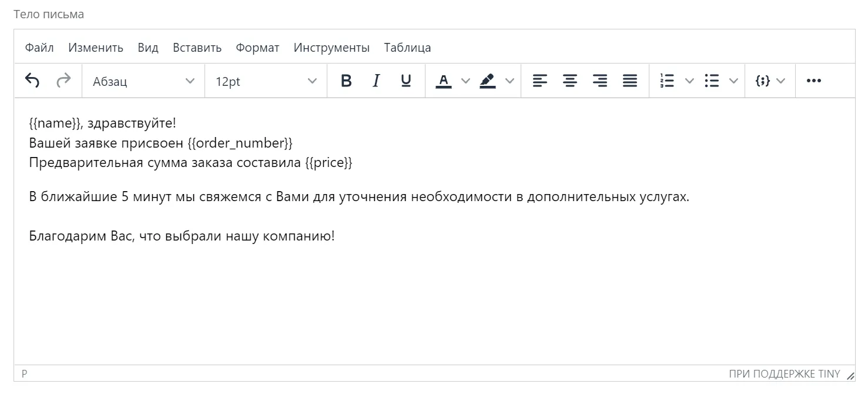
Task: Open the Файл menu
Action: [39, 48]
